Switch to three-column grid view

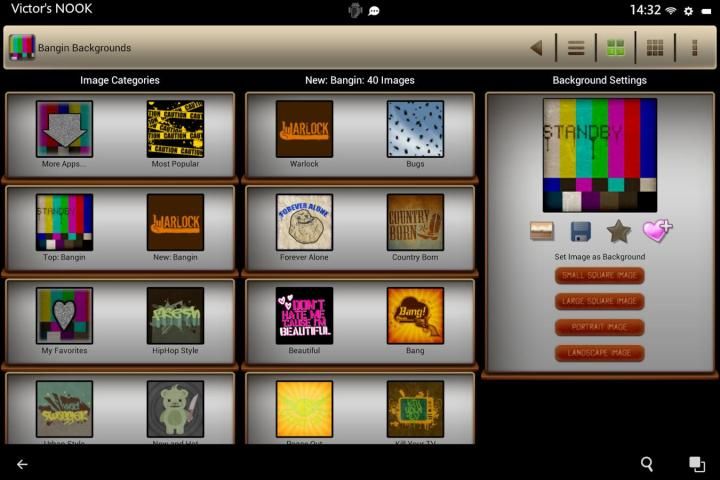655,47
